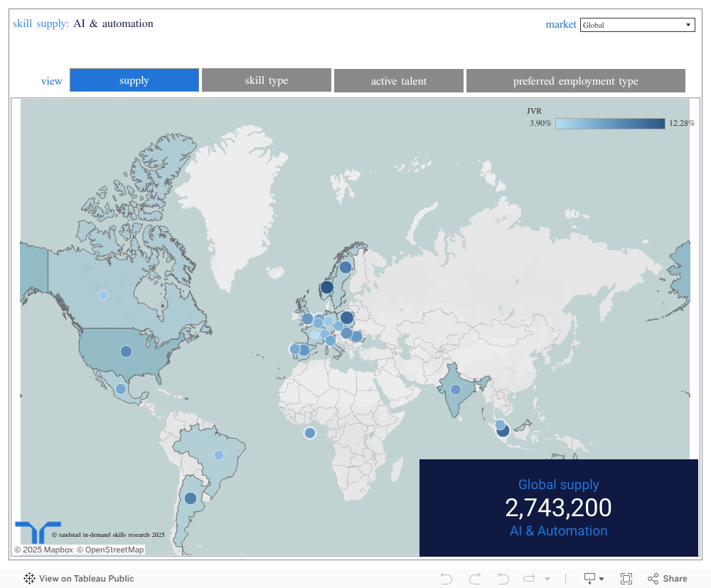
Task: Click the Redo icon in the Tableau toolbar
Action: point(474,578)
